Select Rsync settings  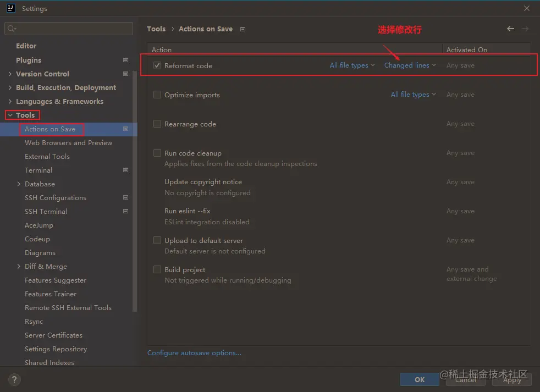34,322
